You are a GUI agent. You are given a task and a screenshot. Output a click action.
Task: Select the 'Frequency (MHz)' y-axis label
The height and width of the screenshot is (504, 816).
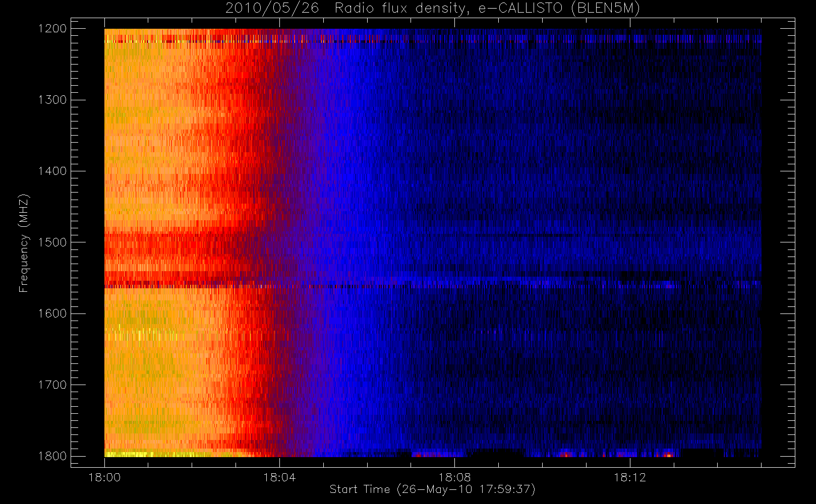(23, 243)
